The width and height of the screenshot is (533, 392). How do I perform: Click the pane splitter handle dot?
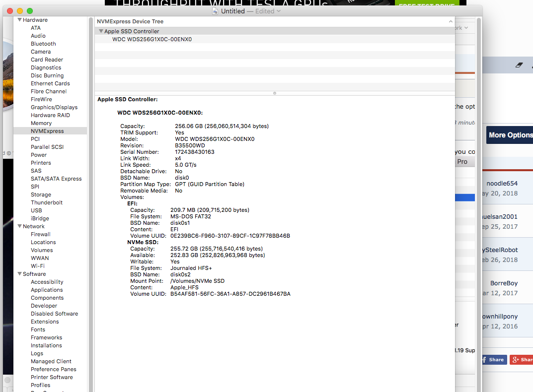(x=275, y=93)
